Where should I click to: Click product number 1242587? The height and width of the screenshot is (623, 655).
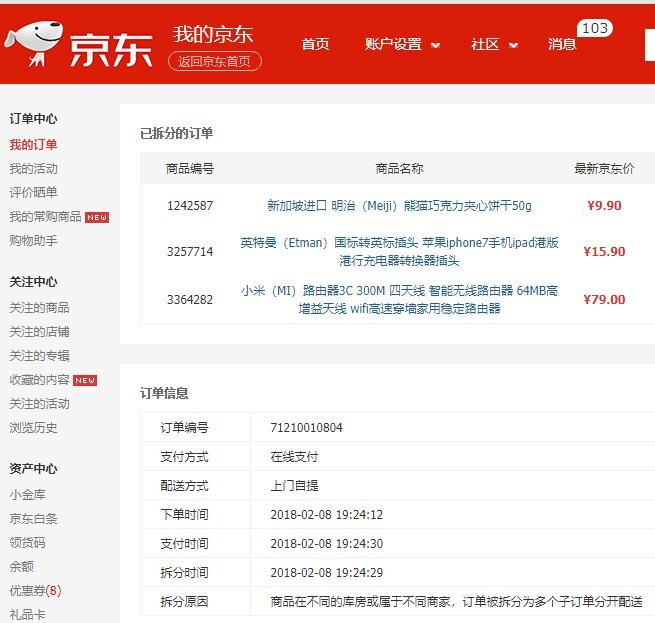190,206
